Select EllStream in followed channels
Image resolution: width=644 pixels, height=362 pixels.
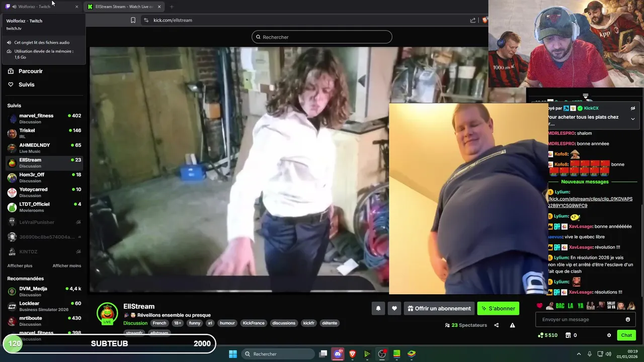point(44,163)
